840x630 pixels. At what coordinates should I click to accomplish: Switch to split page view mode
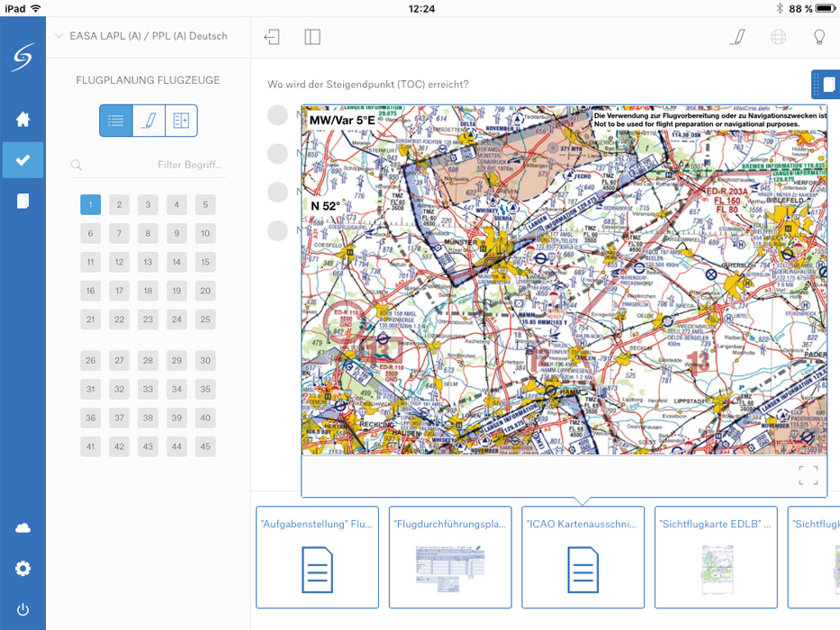(x=181, y=121)
